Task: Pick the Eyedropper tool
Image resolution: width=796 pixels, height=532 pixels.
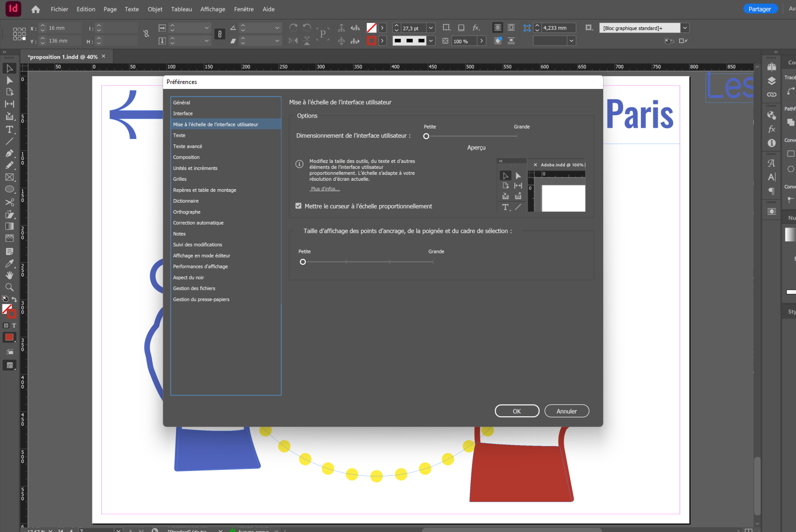Action: pyautogui.click(x=9, y=264)
